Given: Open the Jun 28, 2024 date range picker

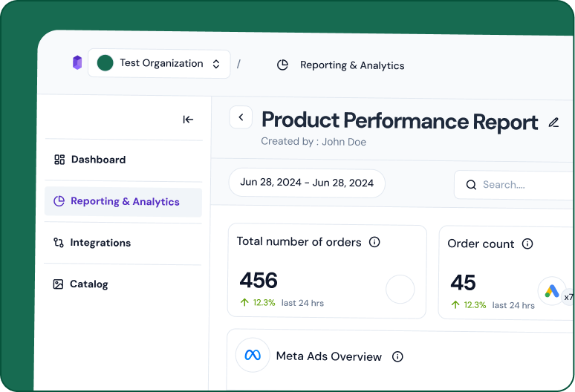Looking at the screenshot, I should pyautogui.click(x=307, y=183).
